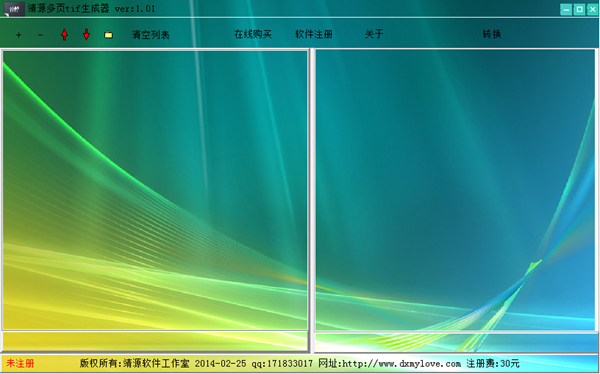The image size is (600, 374).
Task: Open the 关于 about item
Action: (374, 34)
